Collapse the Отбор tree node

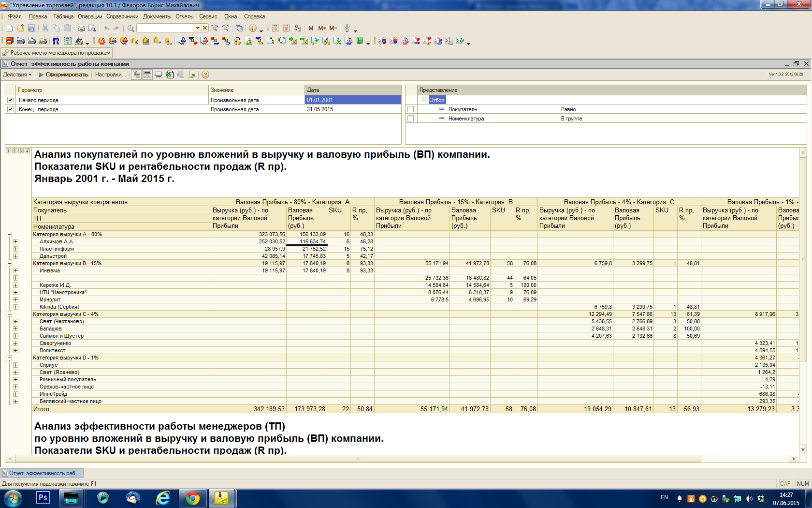tap(424, 99)
